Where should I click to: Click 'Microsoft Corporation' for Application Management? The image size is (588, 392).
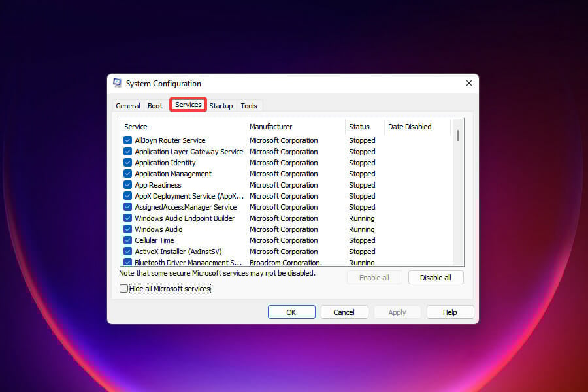pos(284,174)
